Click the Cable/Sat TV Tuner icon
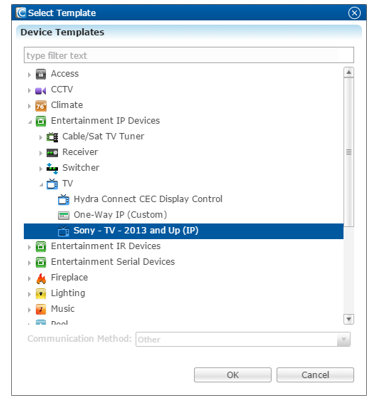Image resolution: width=377 pixels, height=401 pixels. pyautogui.click(x=52, y=137)
